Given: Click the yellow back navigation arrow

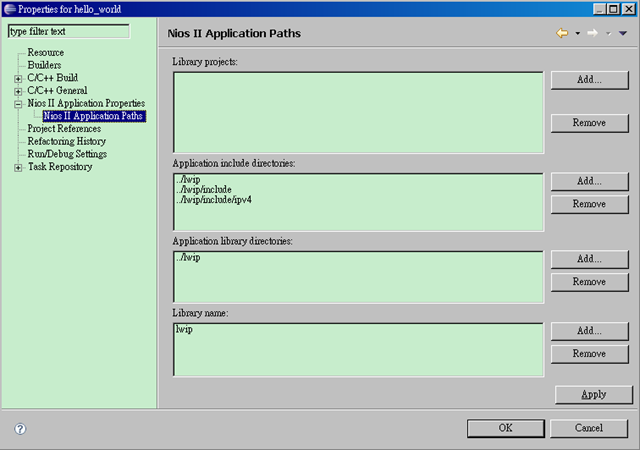Looking at the screenshot, I should [x=562, y=33].
